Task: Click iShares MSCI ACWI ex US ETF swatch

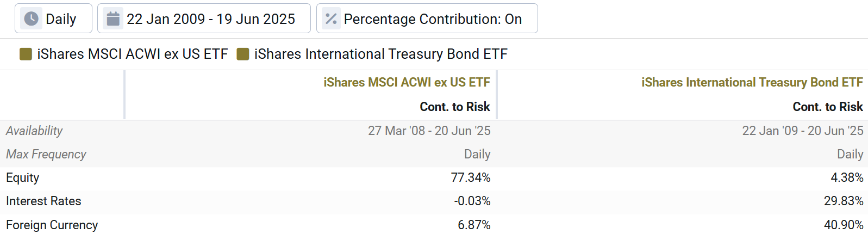Action: [x=26, y=54]
